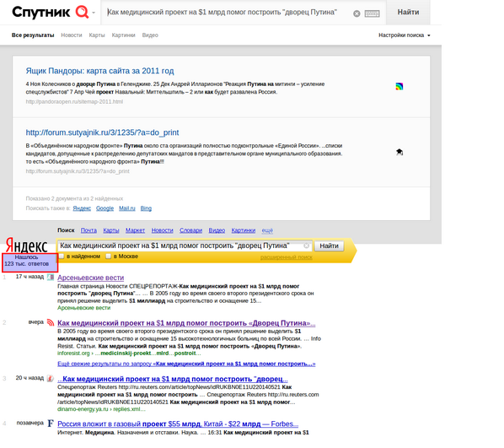Open the forum.sutyajnik.ru result title link

102,132
